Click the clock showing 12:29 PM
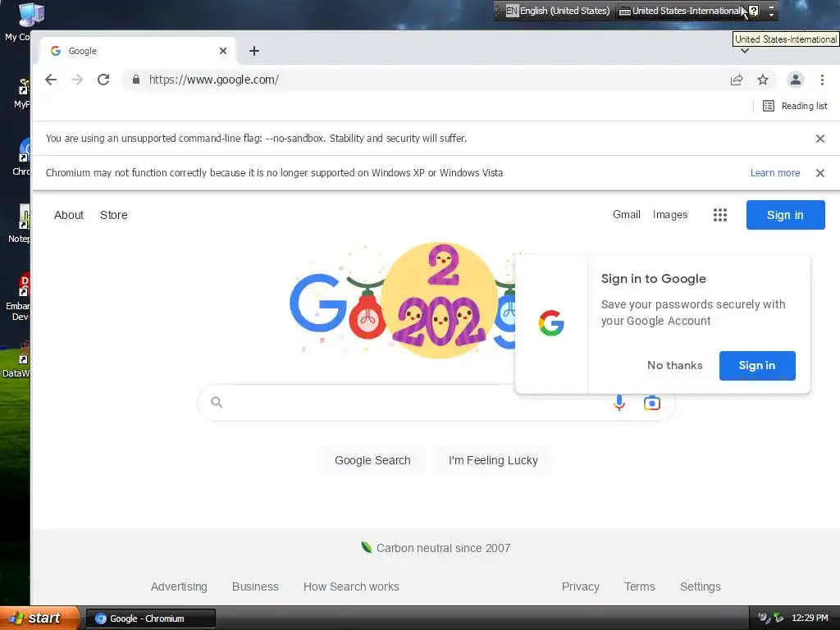The height and width of the screenshot is (630, 840). [810, 618]
